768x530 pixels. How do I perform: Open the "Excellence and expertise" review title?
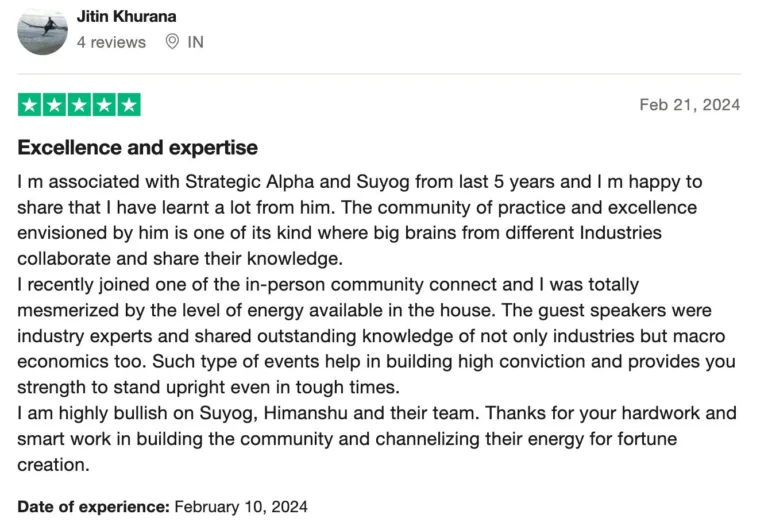tap(138, 147)
